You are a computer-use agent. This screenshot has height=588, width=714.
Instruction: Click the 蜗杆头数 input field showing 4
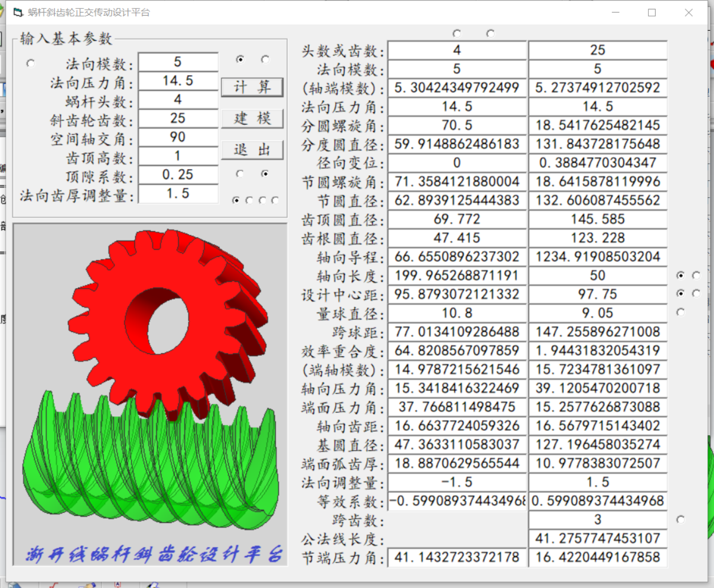178,100
